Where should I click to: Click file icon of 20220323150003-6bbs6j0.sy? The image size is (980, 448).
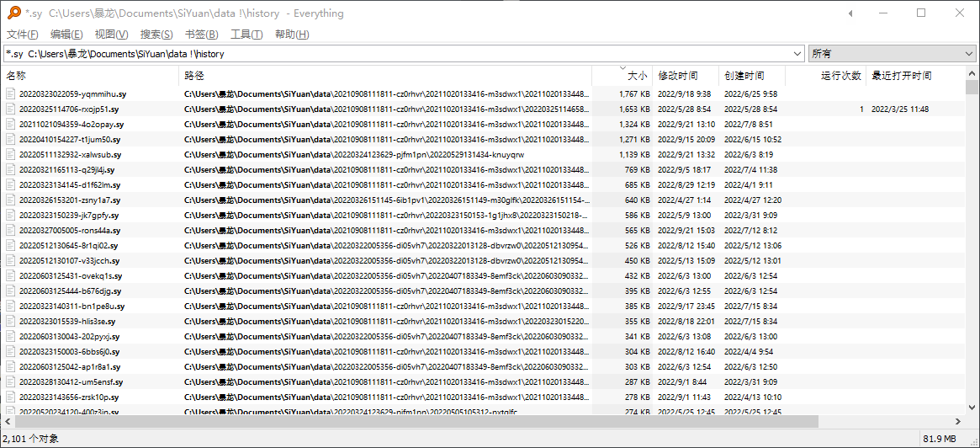point(11,352)
